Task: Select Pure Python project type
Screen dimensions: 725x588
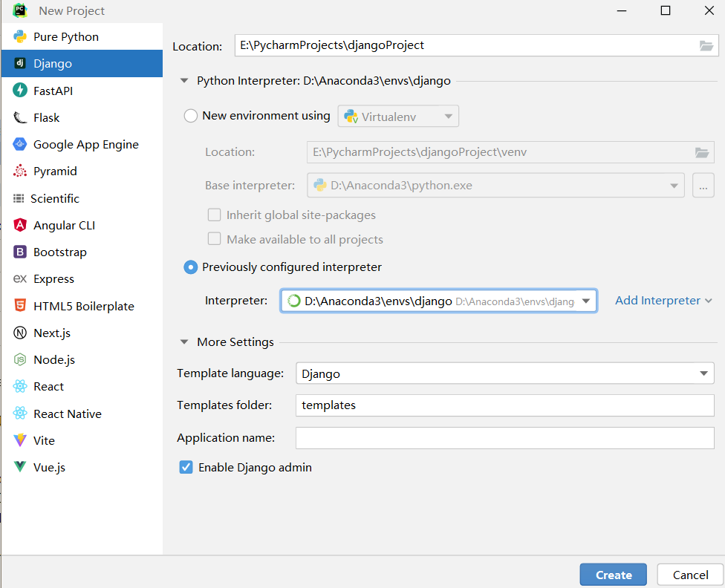Action: [65, 37]
